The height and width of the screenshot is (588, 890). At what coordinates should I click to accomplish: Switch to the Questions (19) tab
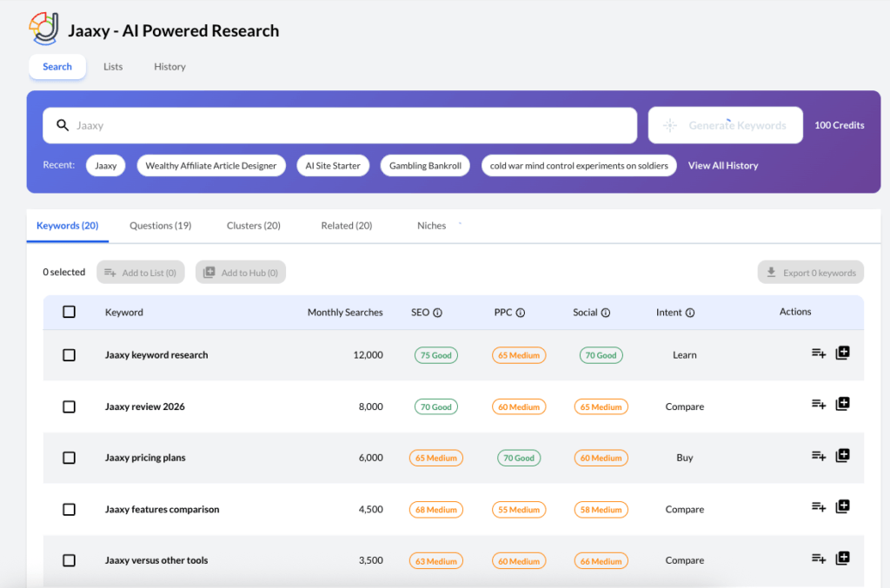[160, 225]
